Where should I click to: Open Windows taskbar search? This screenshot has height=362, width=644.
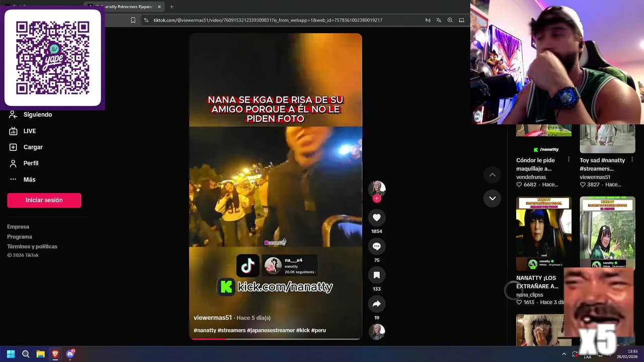tap(26, 354)
